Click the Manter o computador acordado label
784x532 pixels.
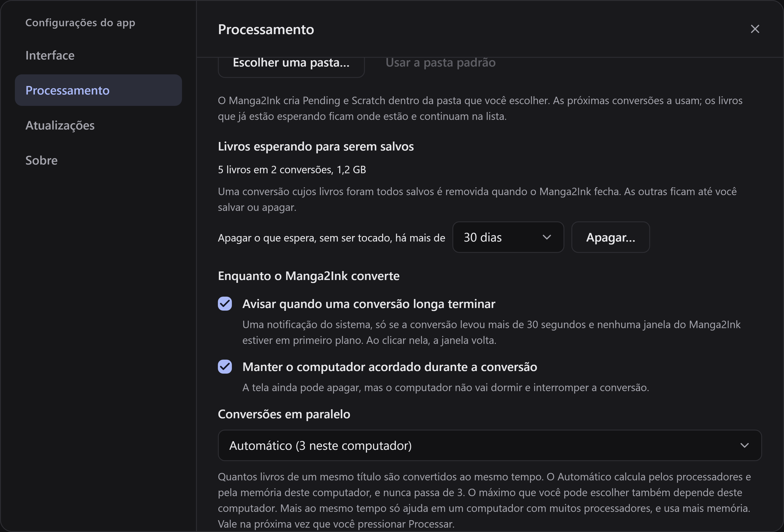click(390, 367)
